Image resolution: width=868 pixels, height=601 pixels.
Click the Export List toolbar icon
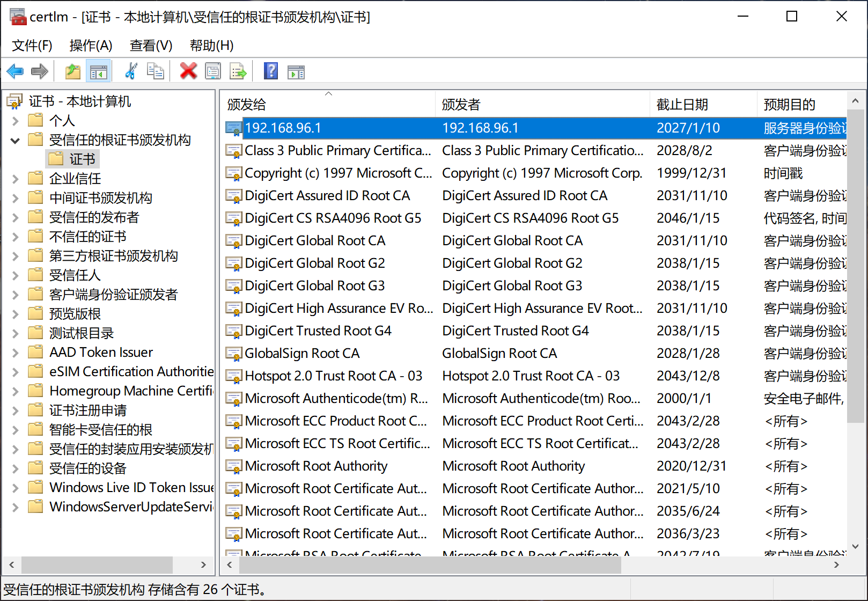pos(238,71)
